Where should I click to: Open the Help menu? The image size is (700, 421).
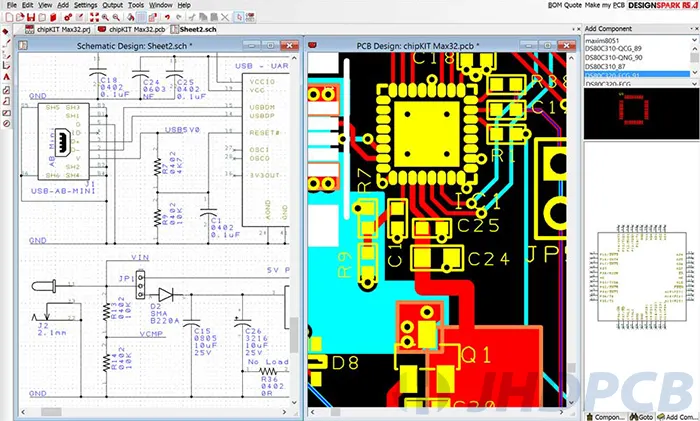[184, 5]
